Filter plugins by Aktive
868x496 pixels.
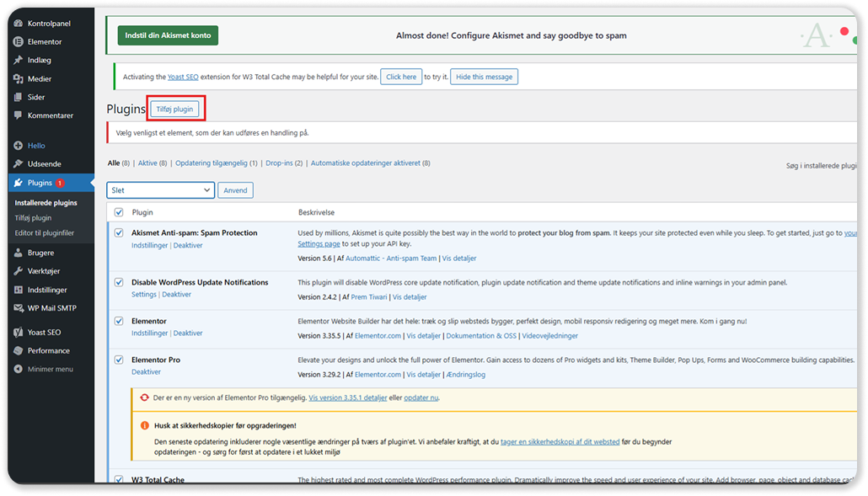(x=147, y=163)
